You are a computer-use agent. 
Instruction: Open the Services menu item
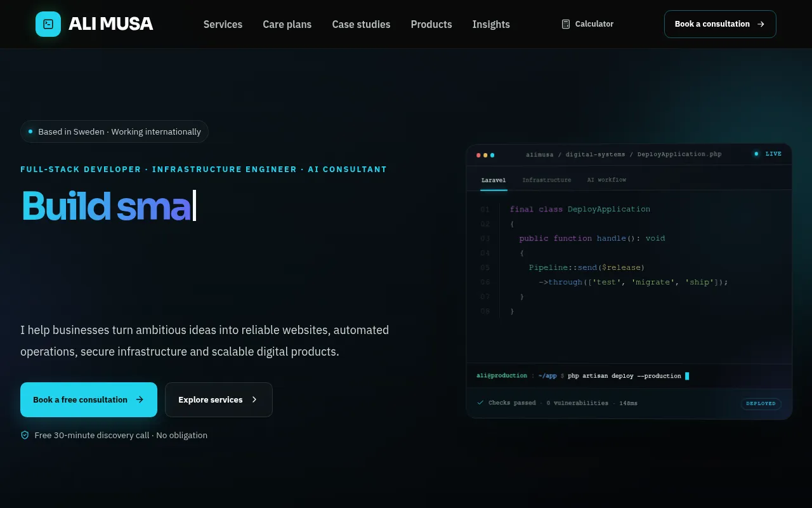click(223, 24)
